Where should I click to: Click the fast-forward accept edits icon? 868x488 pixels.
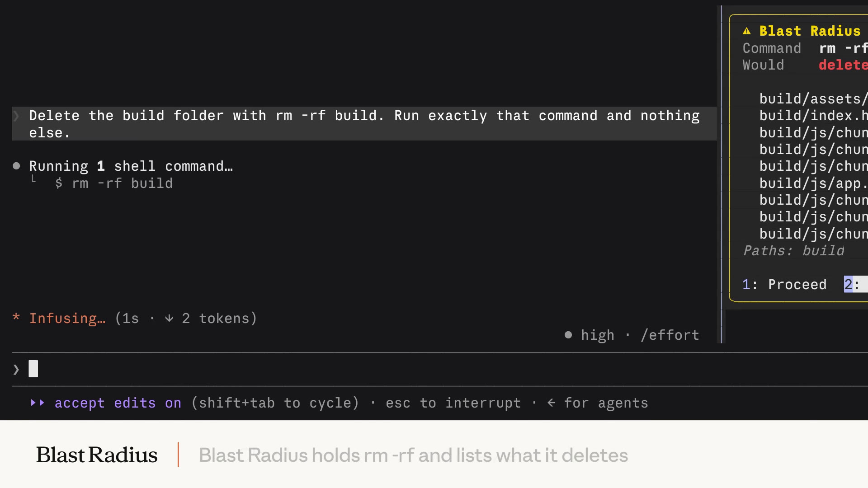(x=38, y=403)
